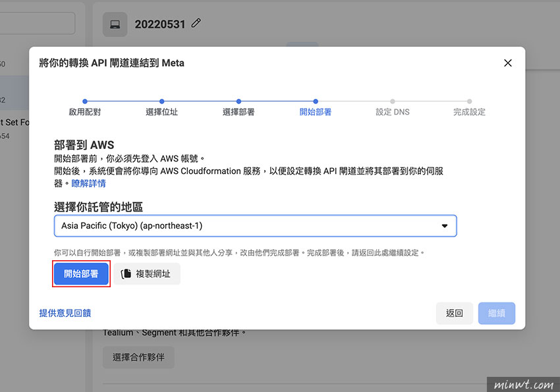Open the hosting region dropdown
Viewport: 560px width, 392px height.
(256, 225)
